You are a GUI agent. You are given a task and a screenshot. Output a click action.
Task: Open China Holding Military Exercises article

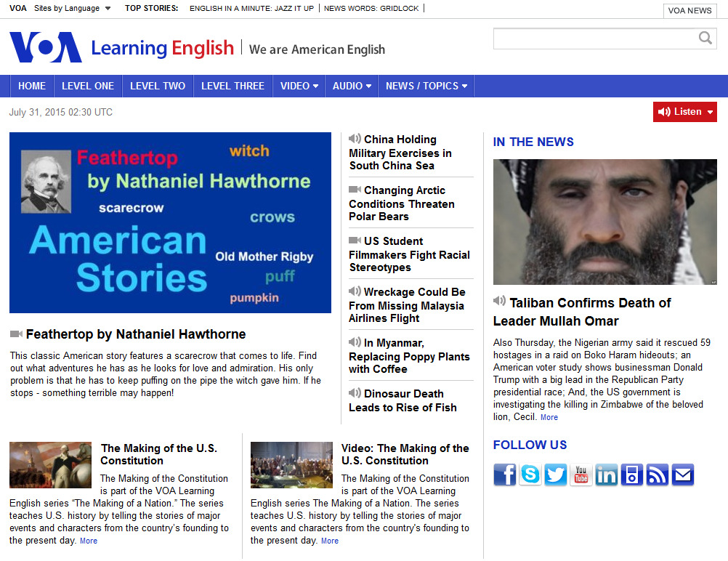coord(400,153)
